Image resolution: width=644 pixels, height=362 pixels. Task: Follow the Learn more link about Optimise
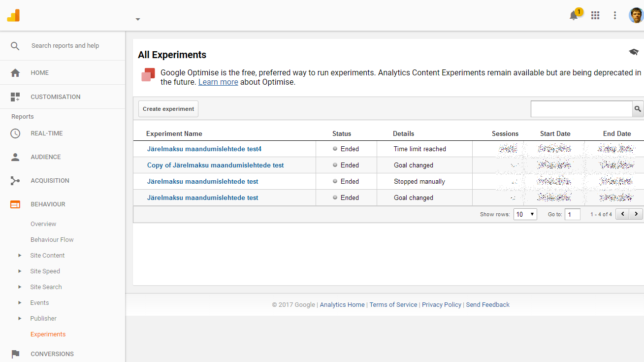point(218,82)
